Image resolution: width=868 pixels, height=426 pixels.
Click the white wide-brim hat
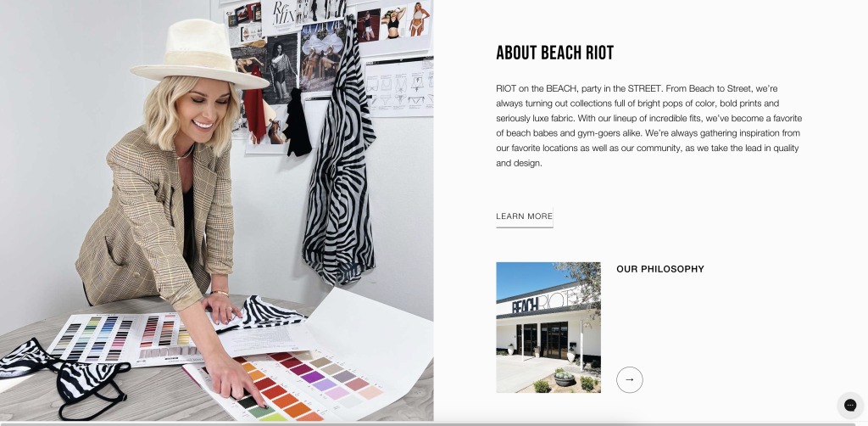[199, 55]
